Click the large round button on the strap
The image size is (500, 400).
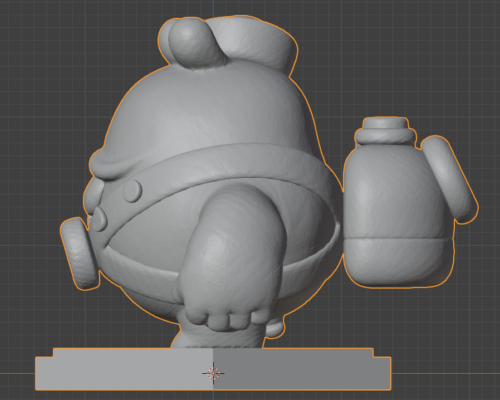click(x=133, y=191)
